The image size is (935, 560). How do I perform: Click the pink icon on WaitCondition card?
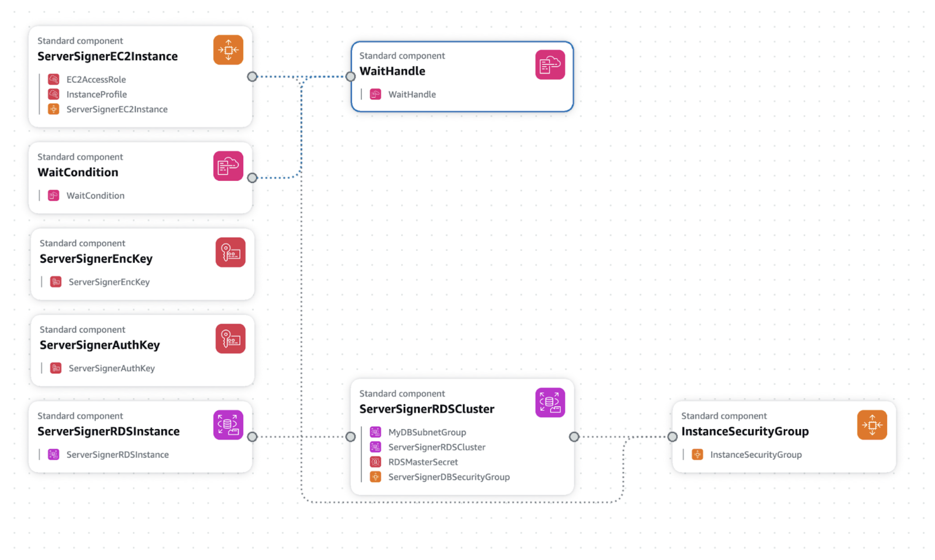click(x=228, y=166)
